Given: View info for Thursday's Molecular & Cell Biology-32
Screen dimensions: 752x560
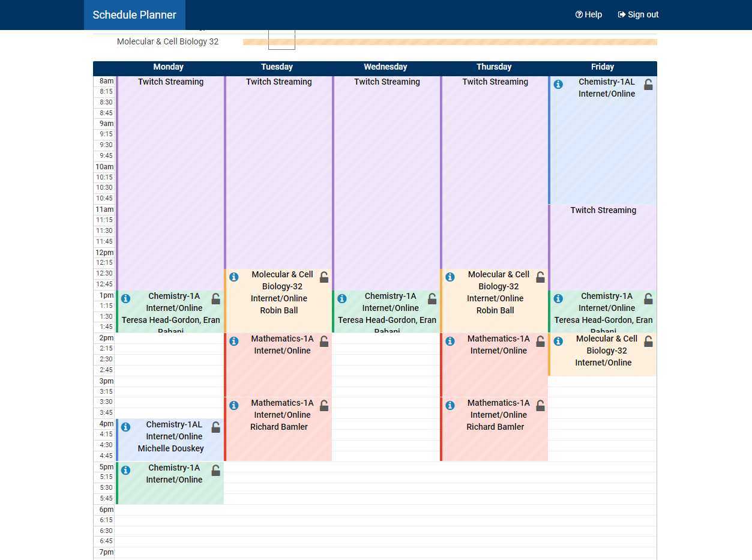Looking at the screenshot, I should coord(450,277).
